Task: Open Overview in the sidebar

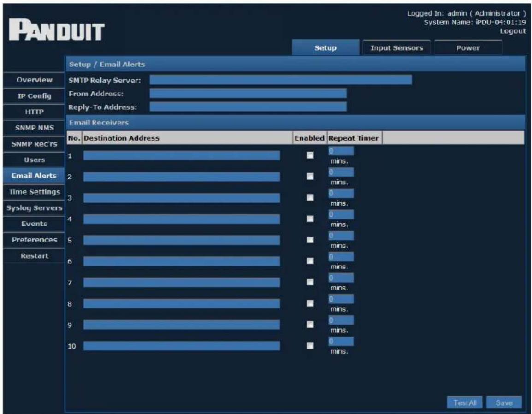Action: (x=34, y=80)
